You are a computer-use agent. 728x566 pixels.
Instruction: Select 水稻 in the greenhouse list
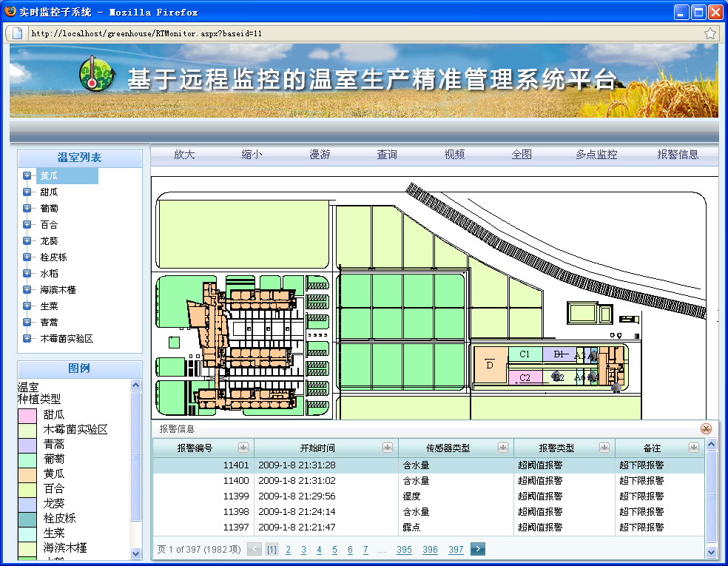(50, 274)
